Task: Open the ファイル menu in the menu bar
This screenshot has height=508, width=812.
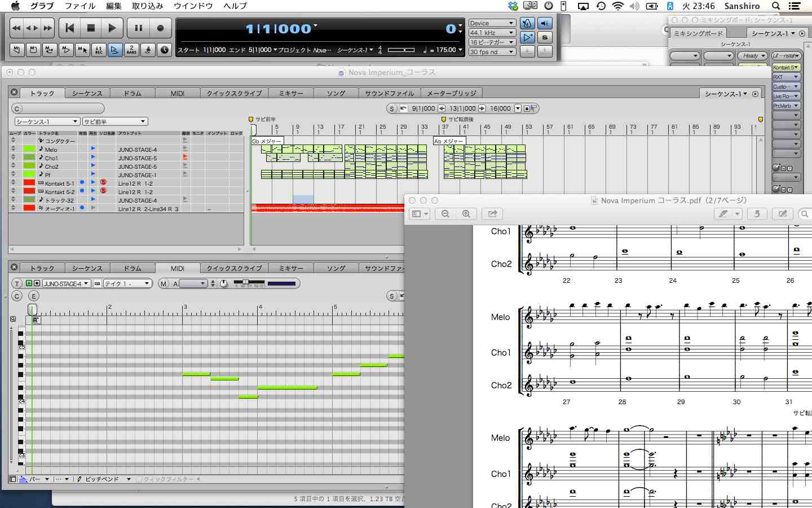Action: coord(80,6)
